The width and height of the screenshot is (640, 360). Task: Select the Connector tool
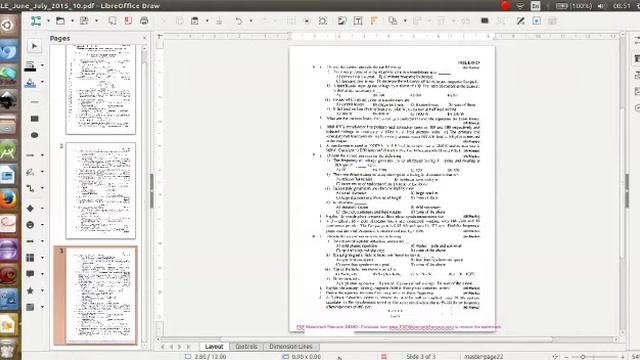tap(30, 188)
